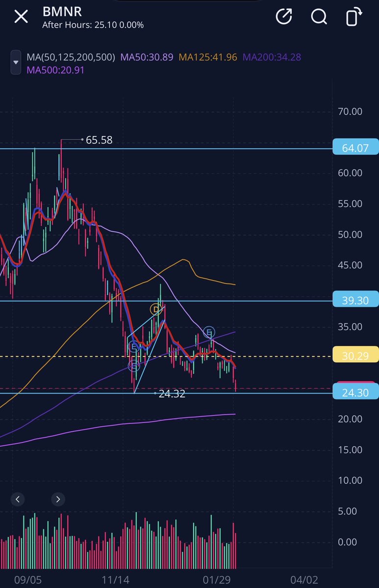Collapse the MA indicator legend dropdown
The width and height of the screenshot is (379, 588).
click(x=16, y=63)
